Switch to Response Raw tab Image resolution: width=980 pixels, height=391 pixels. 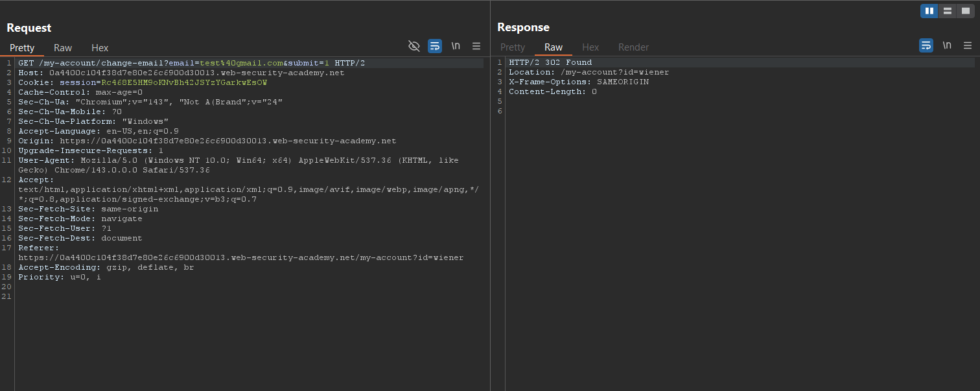click(x=554, y=47)
